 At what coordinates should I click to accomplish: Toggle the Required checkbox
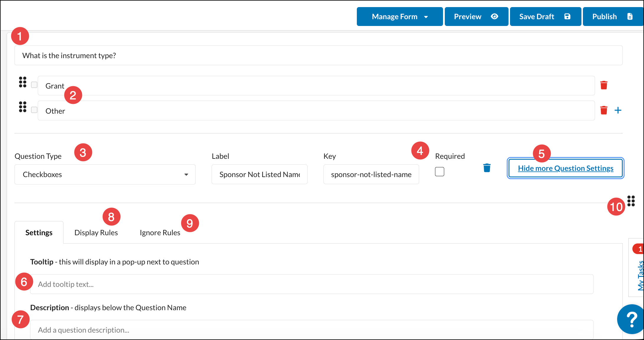coord(439,171)
